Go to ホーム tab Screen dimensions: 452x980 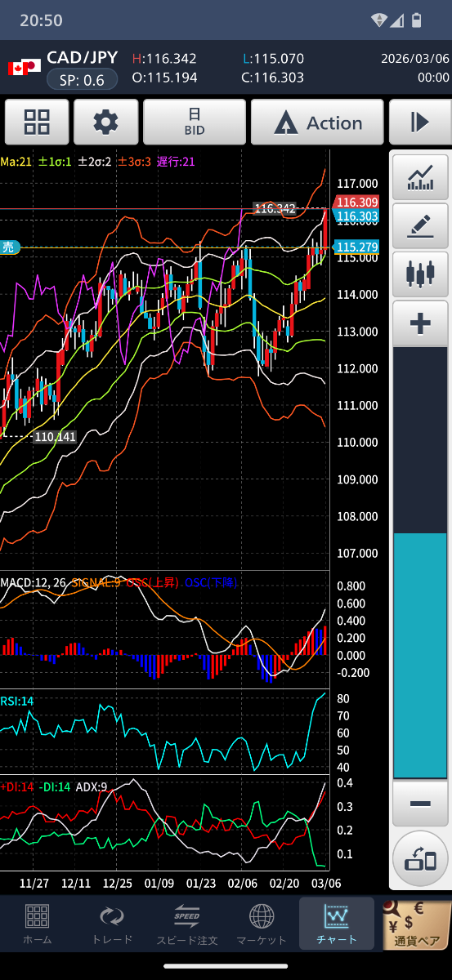point(37,924)
